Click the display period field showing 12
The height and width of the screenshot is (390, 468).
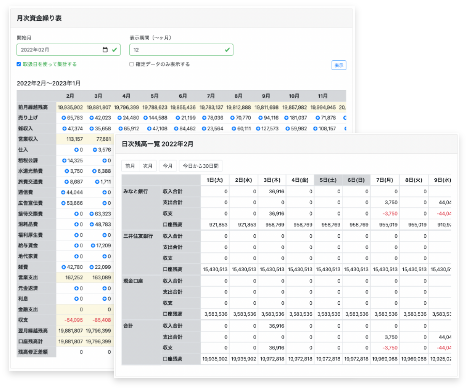point(181,50)
